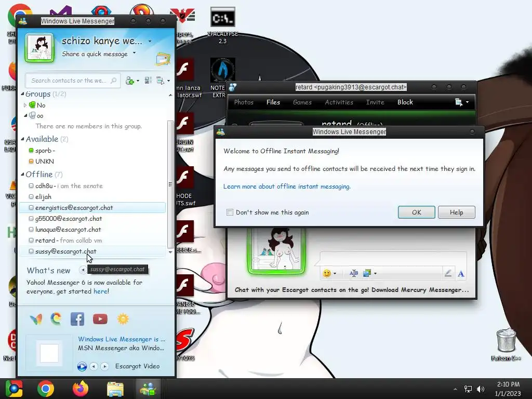Click the MSN butterfly icon
The width and height of the screenshot is (532, 399).
tap(36, 319)
